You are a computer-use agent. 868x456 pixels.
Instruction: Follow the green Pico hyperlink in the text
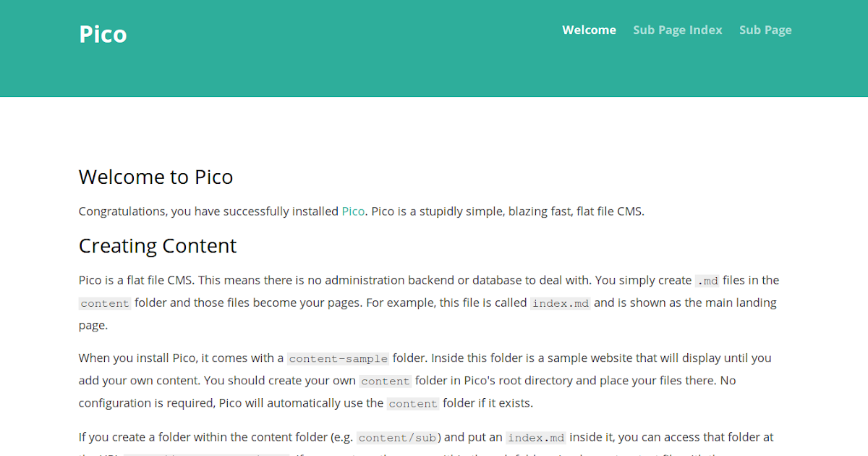coord(353,211)
